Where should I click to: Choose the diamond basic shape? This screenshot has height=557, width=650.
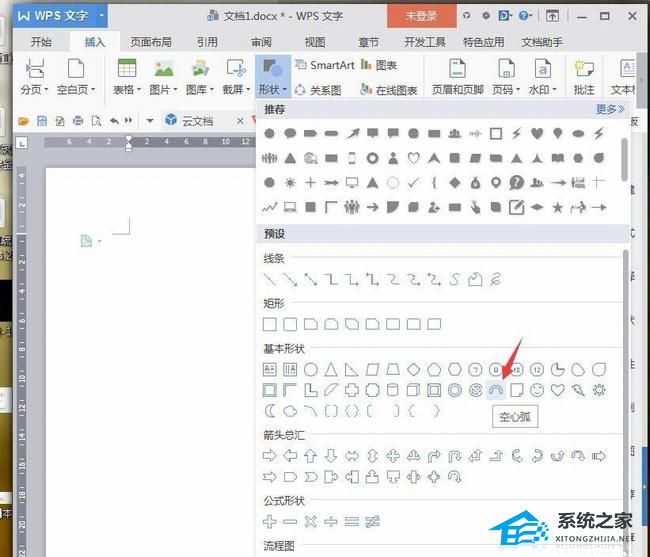coord(413,369)
